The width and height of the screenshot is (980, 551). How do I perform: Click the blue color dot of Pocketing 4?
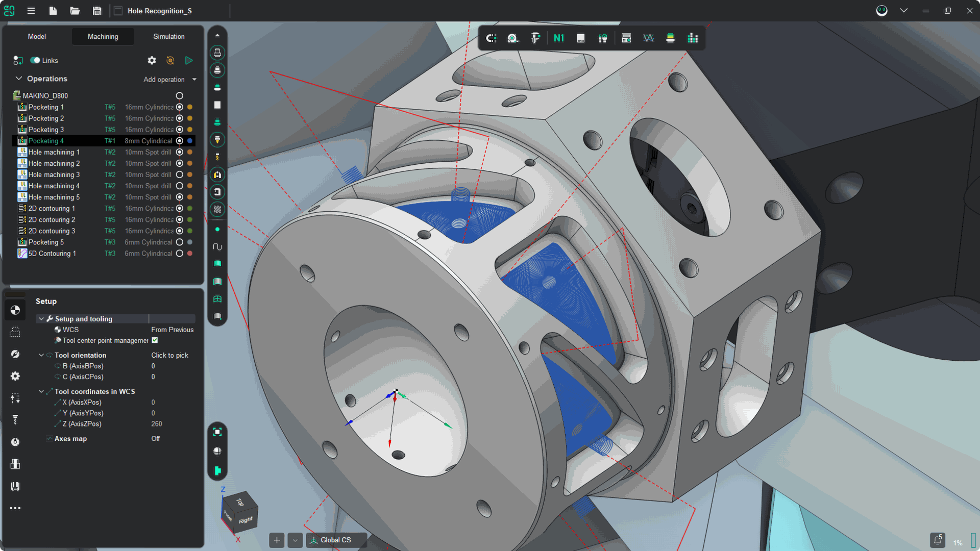click(190, 141)
